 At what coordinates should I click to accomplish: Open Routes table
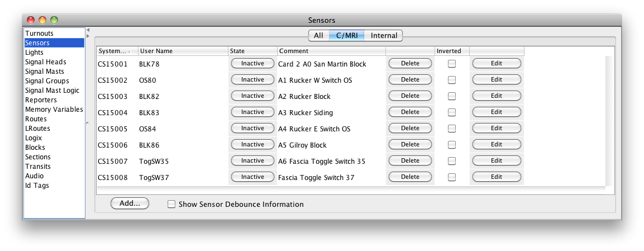54,119
